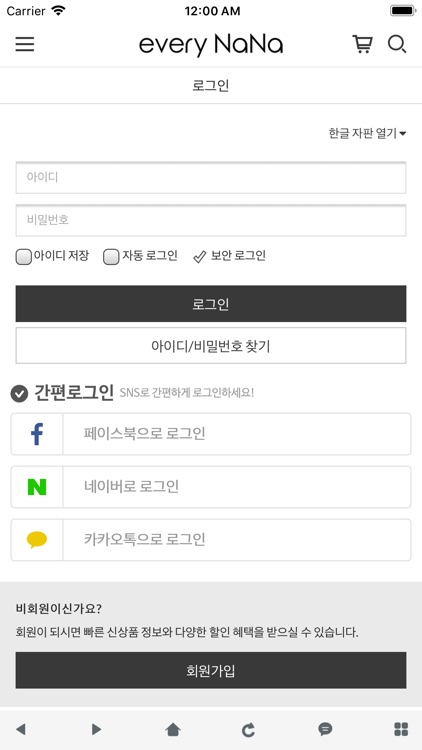Toggle 보안 로그인 checkmark
Viewport: 422px width, 750px height.
coord(199,257)
